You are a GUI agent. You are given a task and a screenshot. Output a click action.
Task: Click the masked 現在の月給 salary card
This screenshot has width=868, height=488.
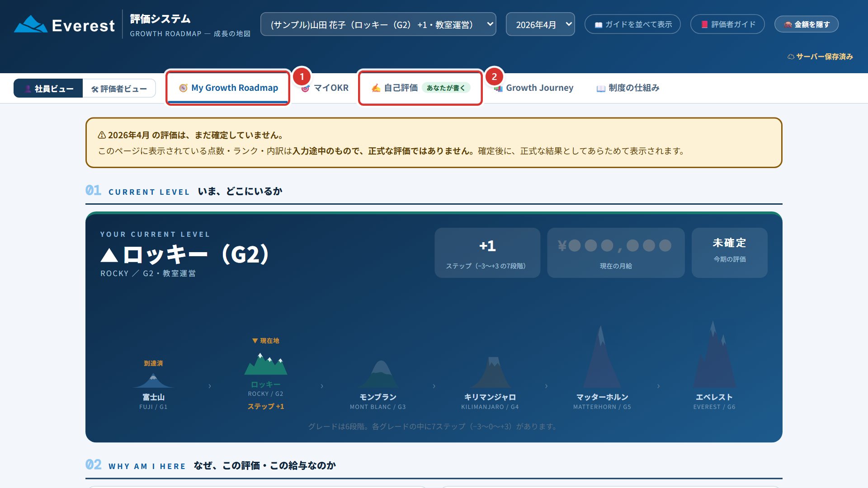[616, 253]
